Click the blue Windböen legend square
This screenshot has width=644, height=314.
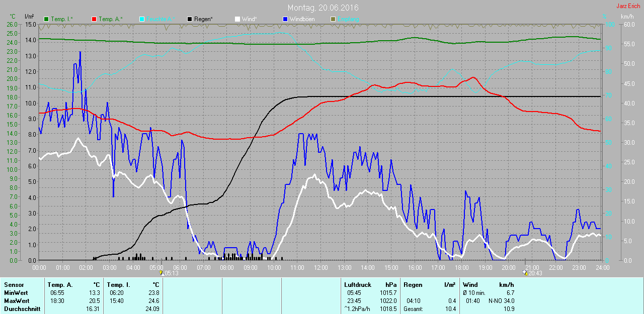[285, 19]
